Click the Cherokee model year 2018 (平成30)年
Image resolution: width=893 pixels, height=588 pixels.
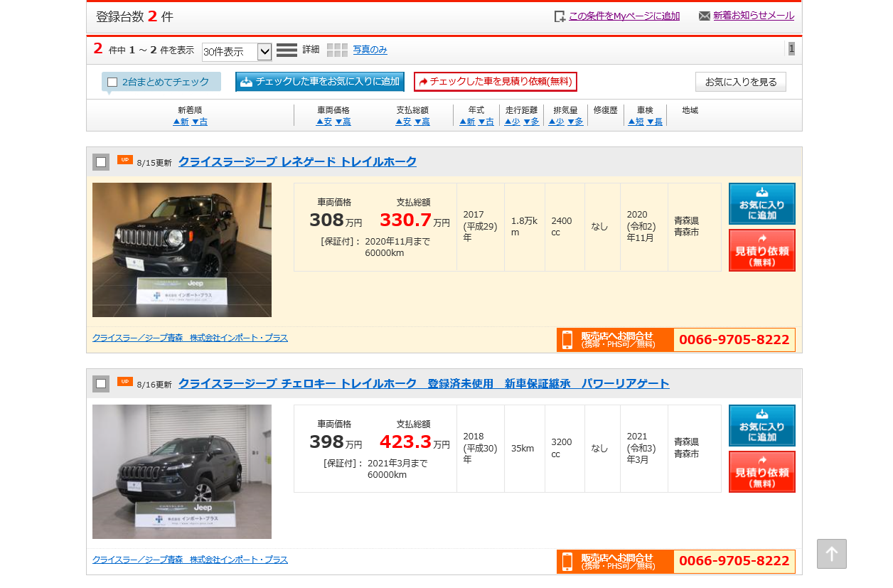[481, 448]
